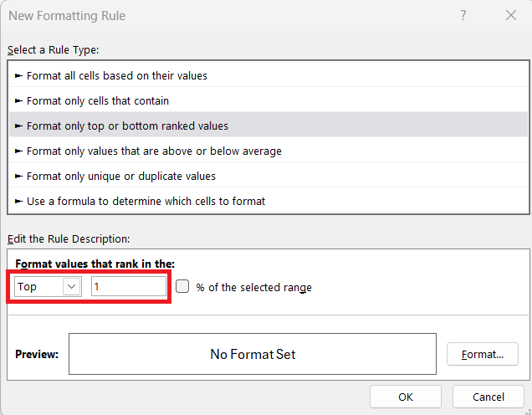Open the 'Top' combo box
The width and height of the screenshot is (532, 415).
48,286
